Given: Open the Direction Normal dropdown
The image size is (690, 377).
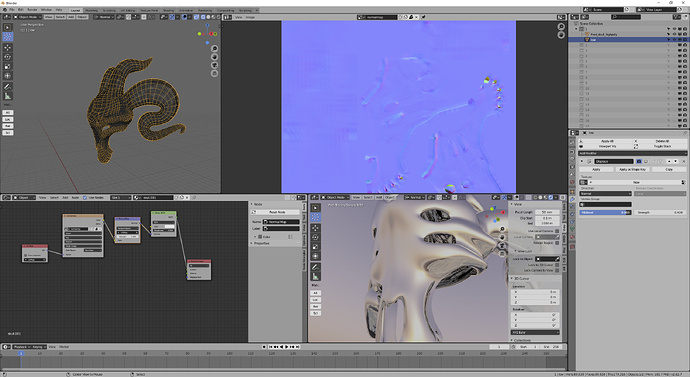Looking at the screenshot, I should (x=606, y=194).
